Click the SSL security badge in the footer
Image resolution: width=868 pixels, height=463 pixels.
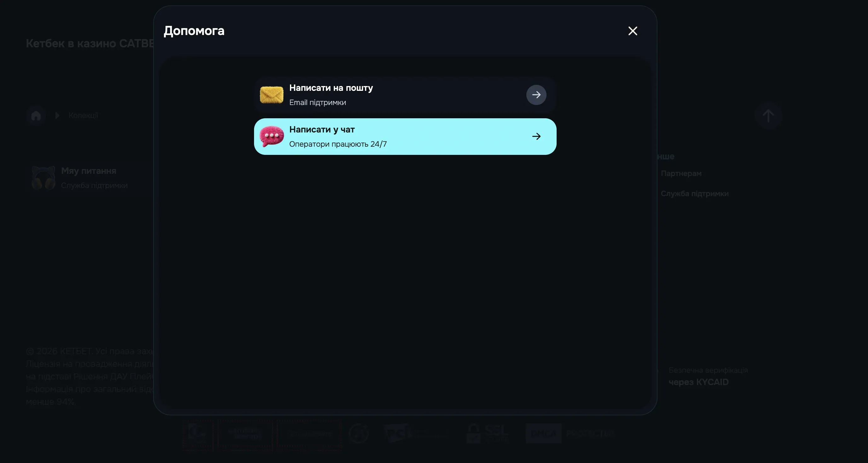pos(488,433)
